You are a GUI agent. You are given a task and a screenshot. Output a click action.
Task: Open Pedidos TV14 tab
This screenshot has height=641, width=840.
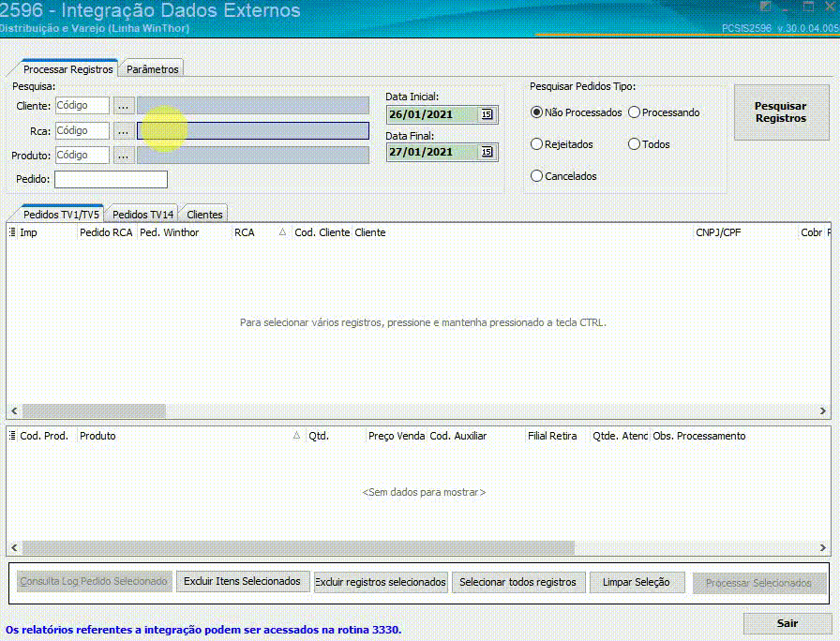[143, 215]
